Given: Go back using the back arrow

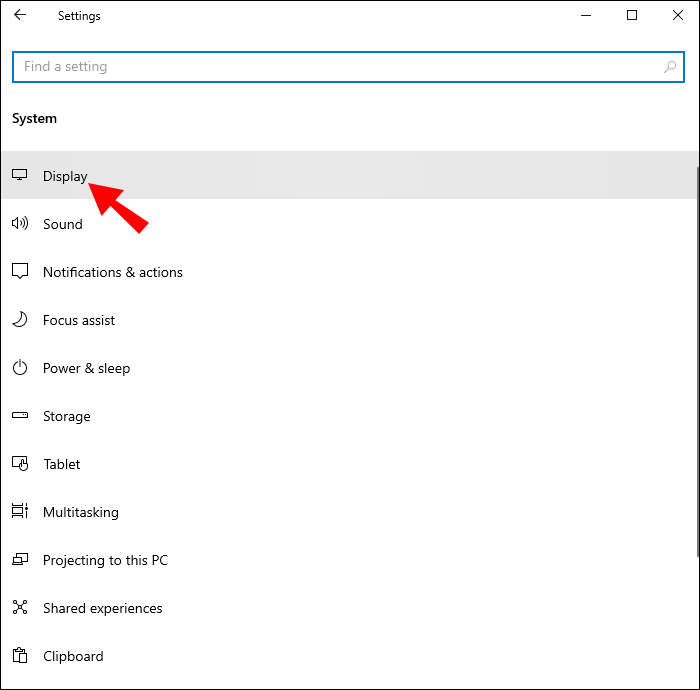Looking at the screenshot, I should click(20, 16).
